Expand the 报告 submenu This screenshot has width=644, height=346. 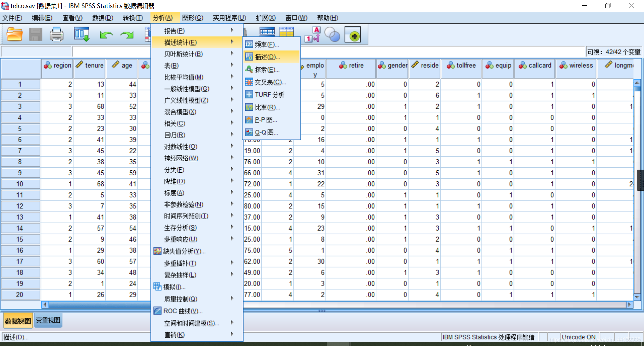click(x=197, y=31)
